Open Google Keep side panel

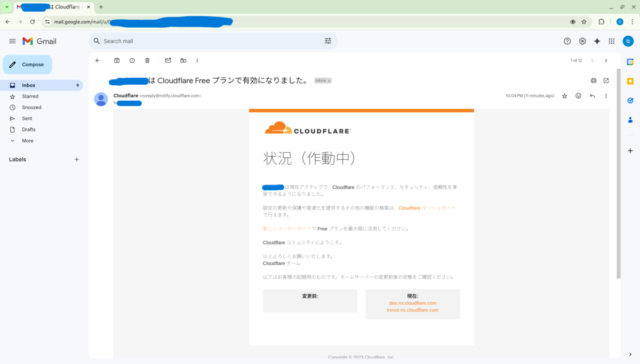(630, 81)
